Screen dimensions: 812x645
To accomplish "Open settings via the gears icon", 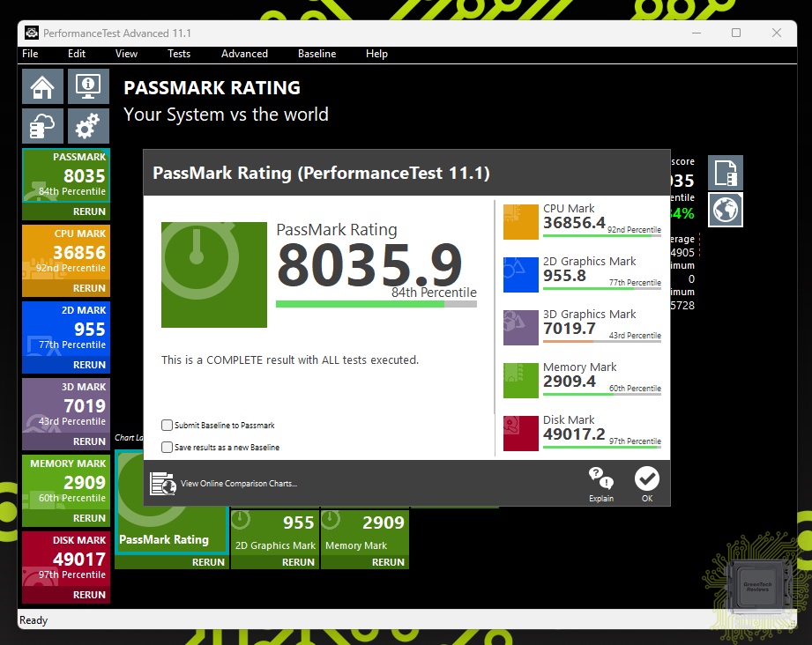I will click(88, 127).
